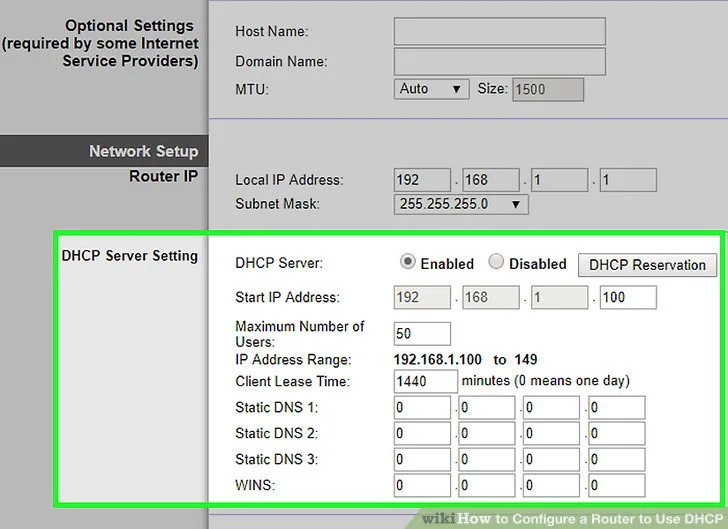Screen dimensions: 728x529
Task: Click Start IP Address third octet 1
Action: tap(559, 297)
